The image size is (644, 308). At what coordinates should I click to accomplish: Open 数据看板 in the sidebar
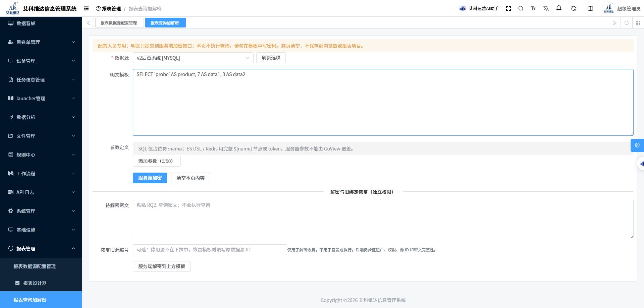pyautogui.click(x=41, y=23)
